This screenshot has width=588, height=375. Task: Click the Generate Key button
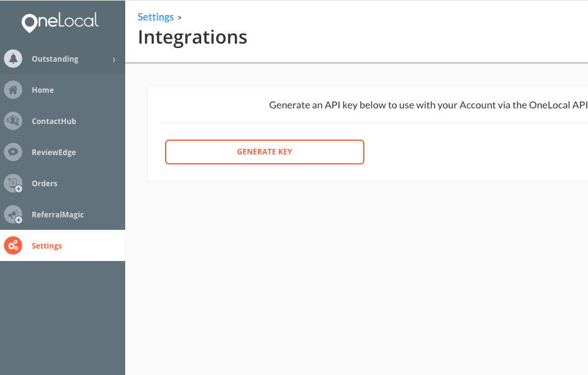point(265,152)
